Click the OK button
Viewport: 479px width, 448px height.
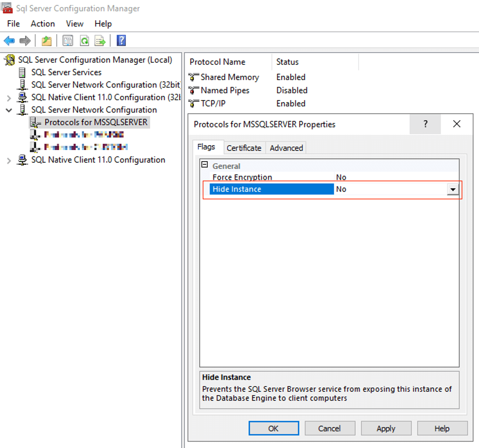(274, 428)
